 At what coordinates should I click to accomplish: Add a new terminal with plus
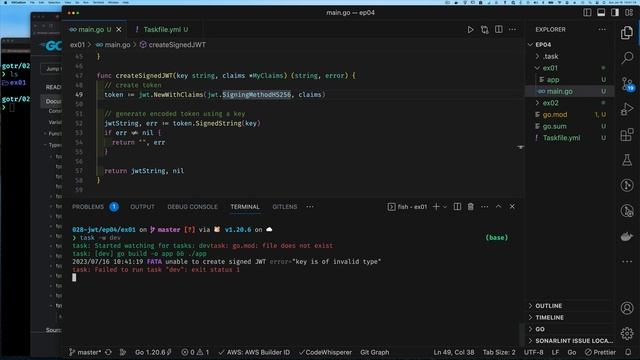436,207
